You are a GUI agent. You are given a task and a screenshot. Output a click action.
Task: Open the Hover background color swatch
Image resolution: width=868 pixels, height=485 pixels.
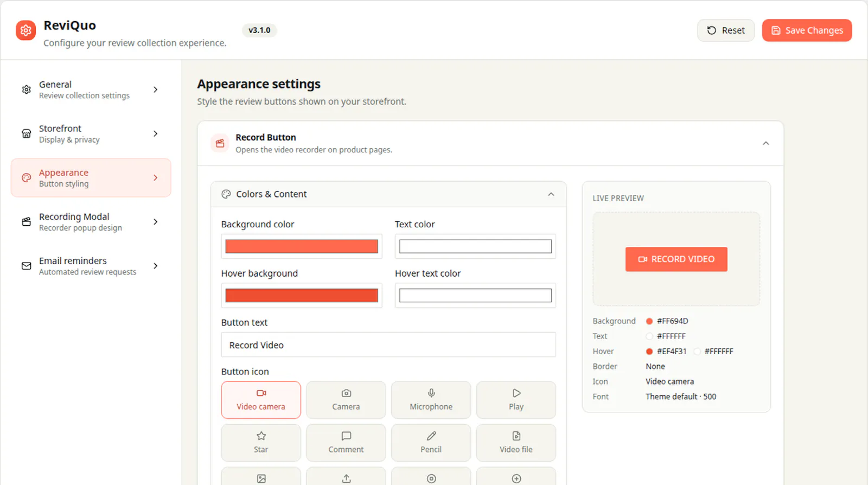pos(302,295)
